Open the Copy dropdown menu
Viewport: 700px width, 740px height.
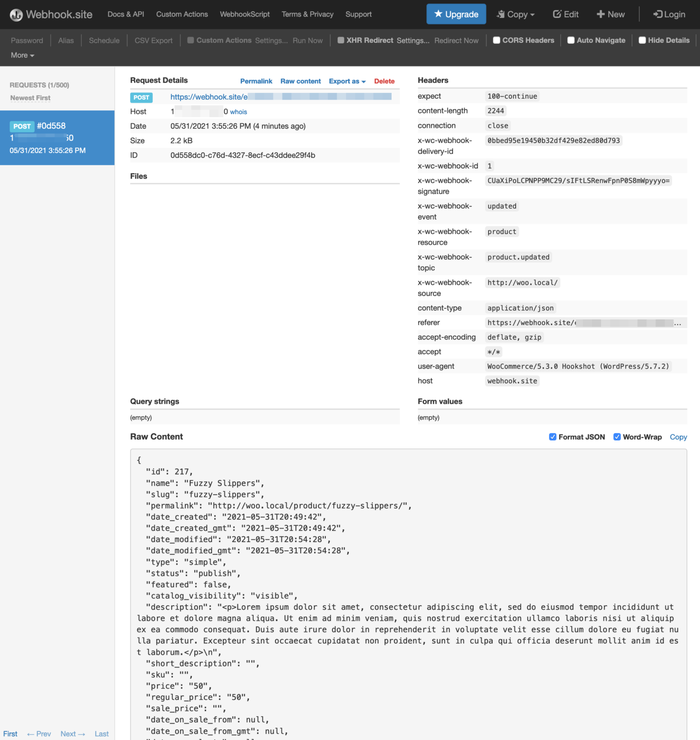click(515, 14)
